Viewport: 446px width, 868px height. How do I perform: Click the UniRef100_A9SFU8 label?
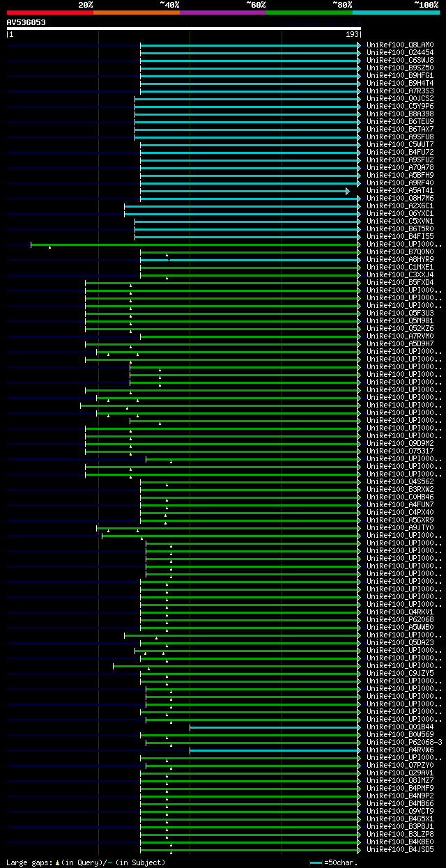click(400, 137)
